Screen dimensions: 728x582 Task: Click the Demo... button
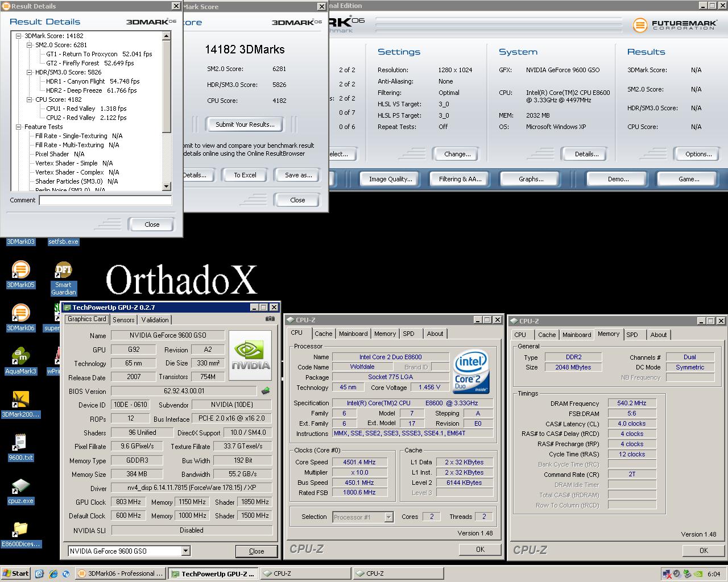(618, 179)
